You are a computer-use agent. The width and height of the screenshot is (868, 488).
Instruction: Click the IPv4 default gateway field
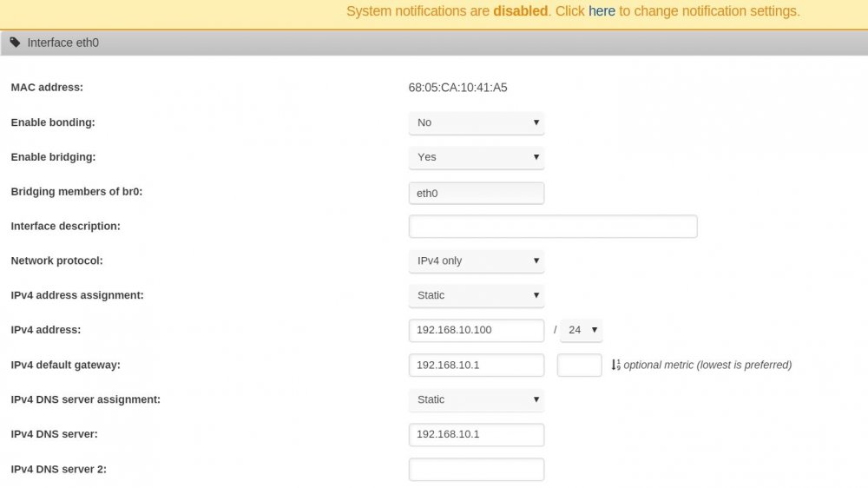(476, 365)
